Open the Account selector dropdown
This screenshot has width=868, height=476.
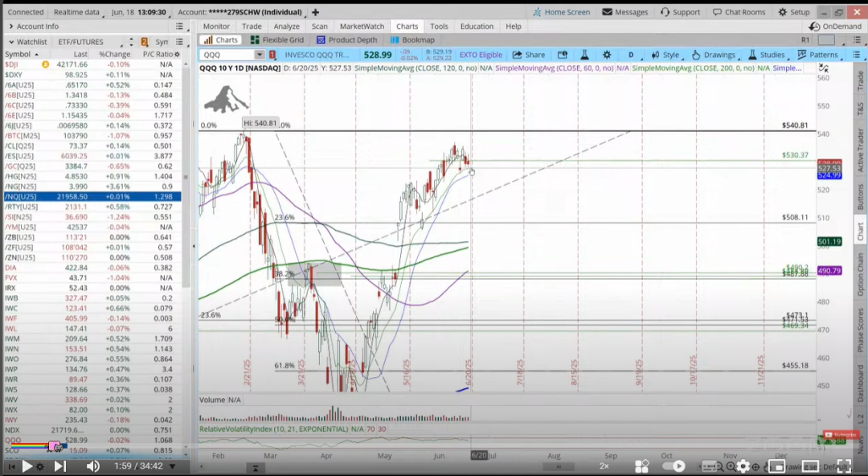tap(241, 11)
